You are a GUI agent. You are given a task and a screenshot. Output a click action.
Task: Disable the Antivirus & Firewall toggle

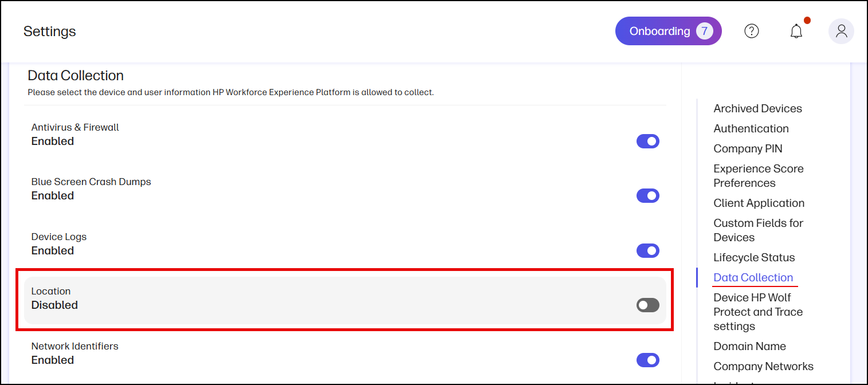648,141
